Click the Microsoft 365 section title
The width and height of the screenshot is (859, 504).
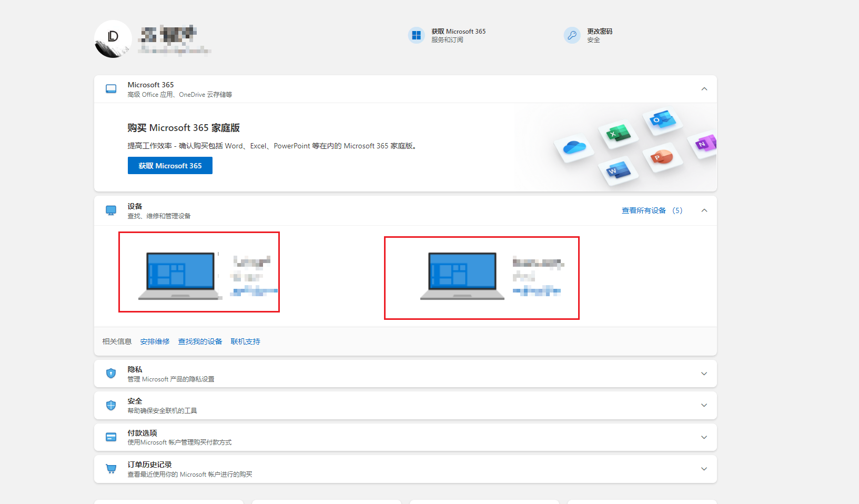pyautogui.click(x=151, y=85)
